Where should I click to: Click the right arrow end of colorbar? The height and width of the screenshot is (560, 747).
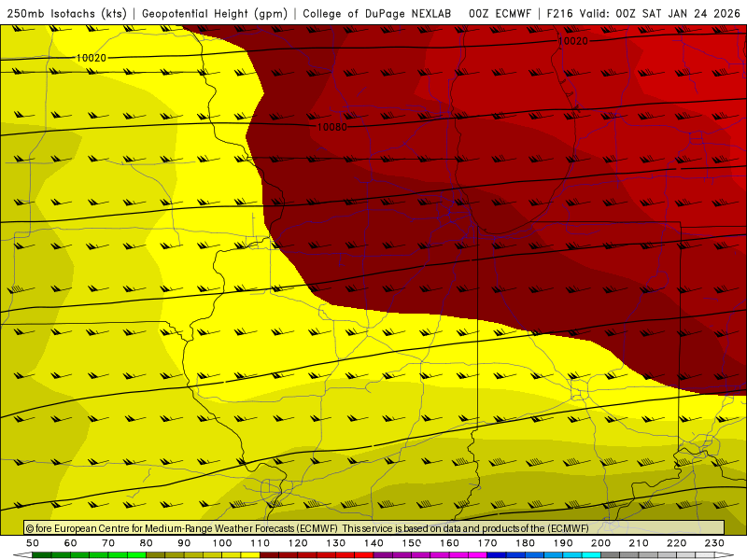725,555
